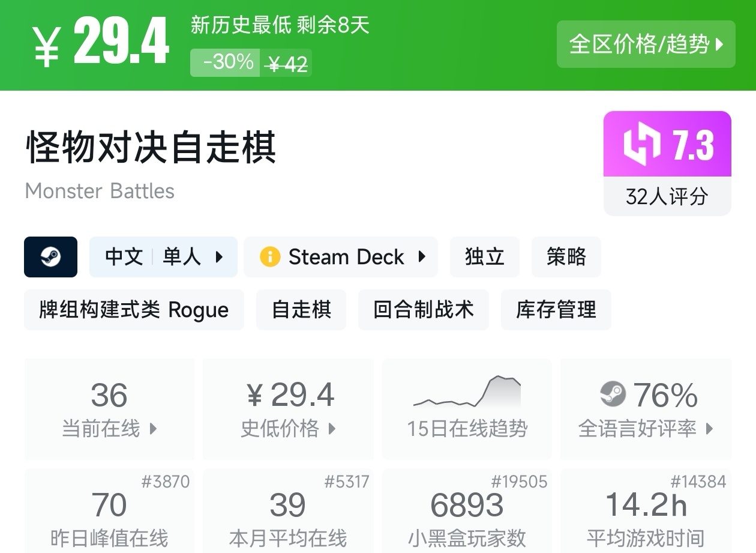Click the Steam platform logo icon
The height and width of the screenshot is (553, 756).
50,257
